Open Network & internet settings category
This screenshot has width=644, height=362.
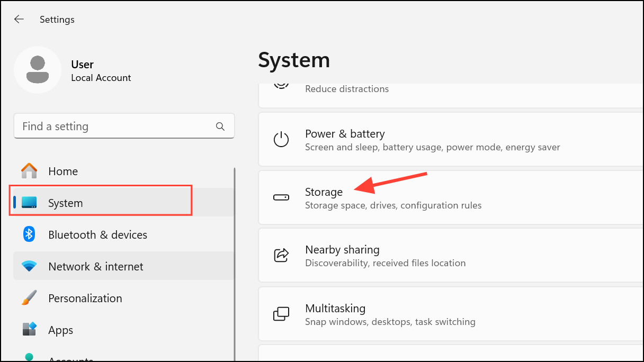[x=96, y=266]
